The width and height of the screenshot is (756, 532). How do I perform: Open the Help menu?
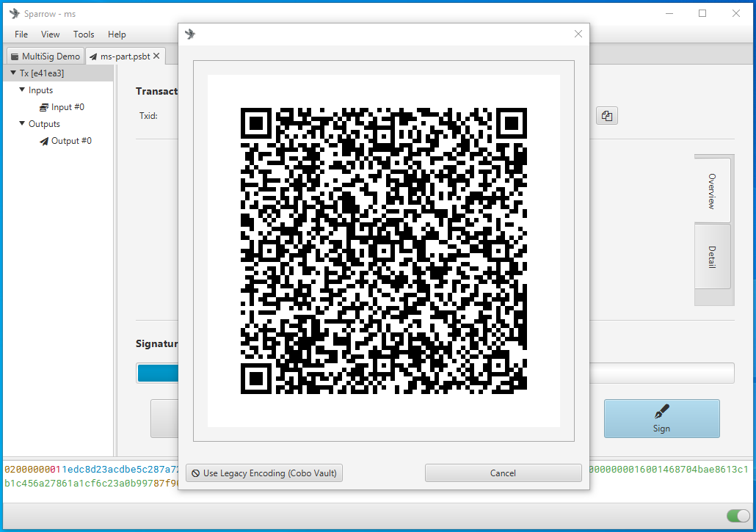pyautogui.click(x=117, y=34)
